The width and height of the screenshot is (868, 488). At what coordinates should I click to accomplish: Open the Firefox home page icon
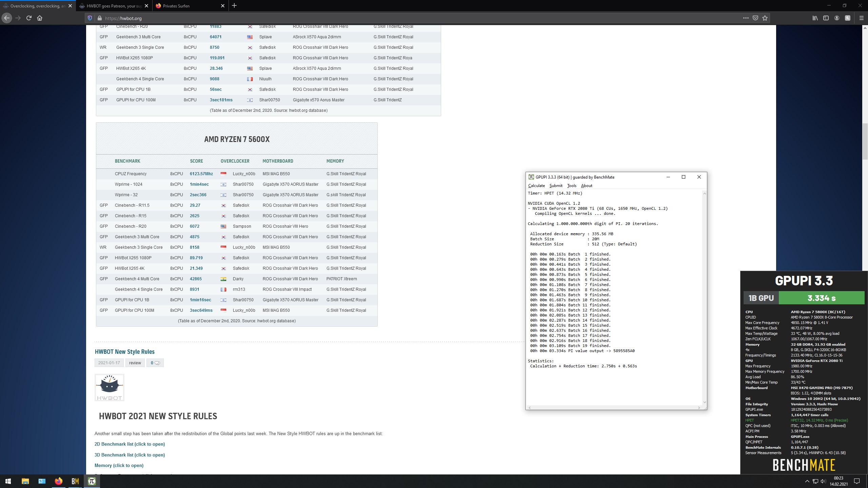40,18
